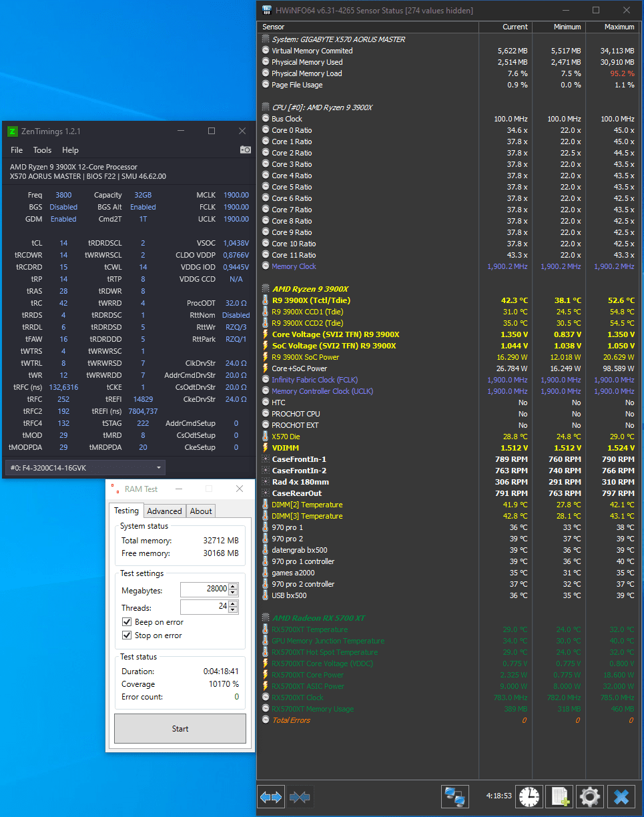Viewport: 644px width, 817px height.
Task: Open the ZenTimings Tools menu
Action: coord(42,150)
